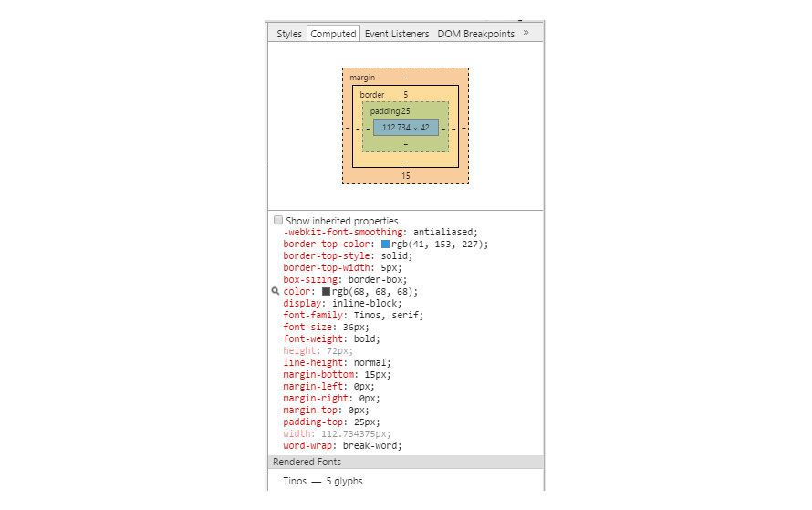The width and height of the screenshot is (812, 510).
Task: Click the padding top value 25
Action: pyautogui.click(x=405, y=111)
